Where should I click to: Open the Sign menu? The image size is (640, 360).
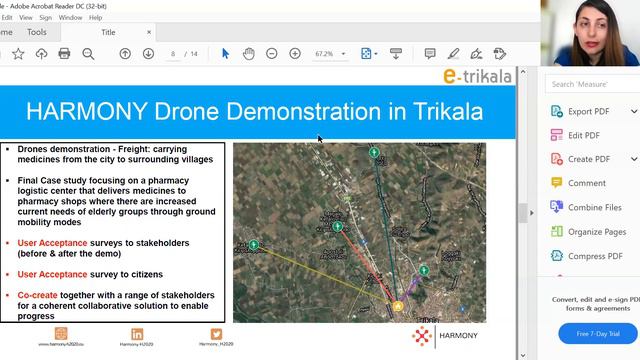point(45,18)
